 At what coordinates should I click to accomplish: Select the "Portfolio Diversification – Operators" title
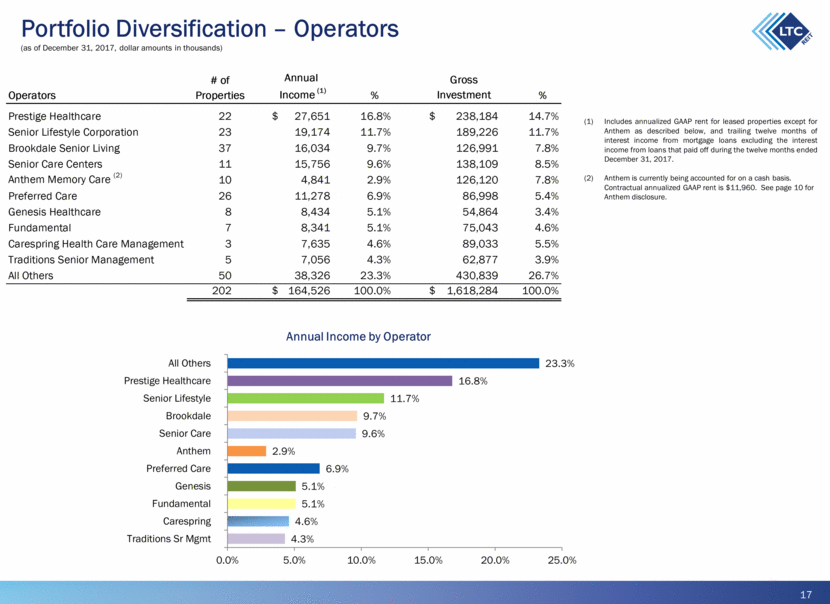[210, 29]
